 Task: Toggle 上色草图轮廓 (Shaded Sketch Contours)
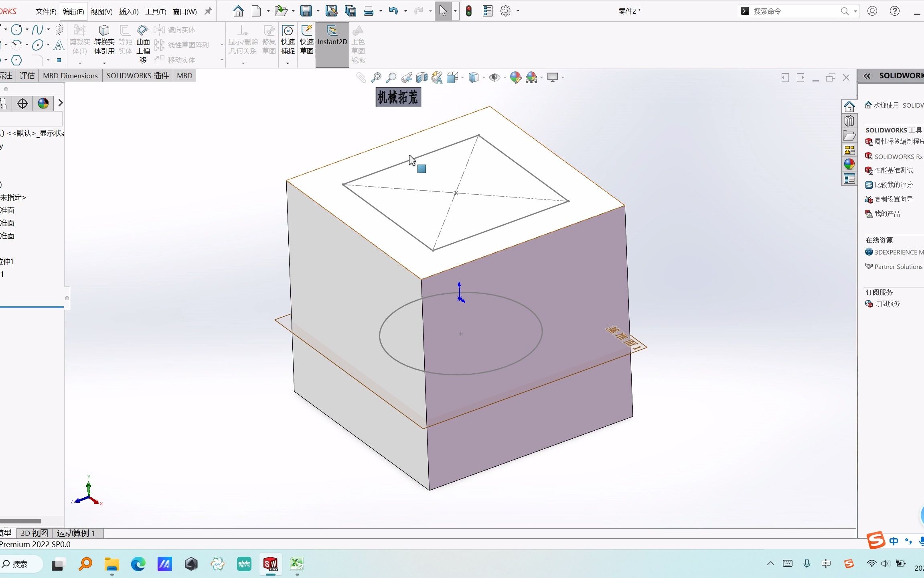[359, 40]
